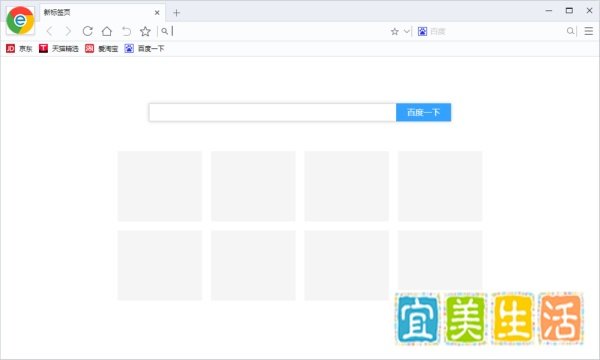
Task: Open the 百度一下 bookmark
Action: point(144,49)
